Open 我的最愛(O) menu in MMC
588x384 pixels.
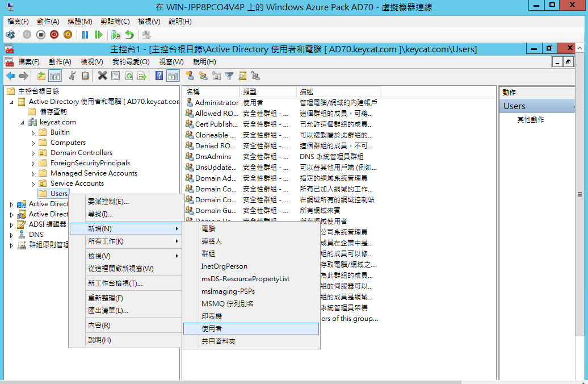131,62
